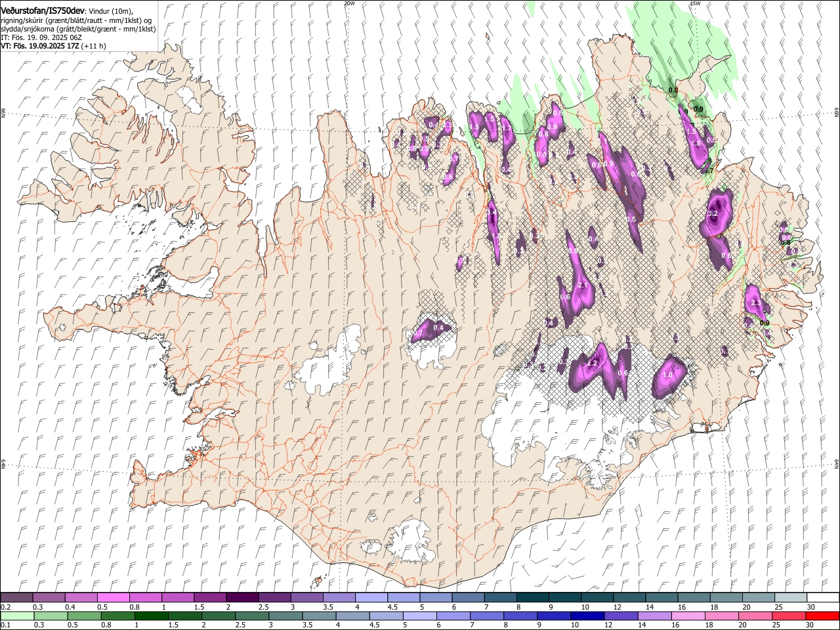This screenshot has width=840, height=630.
Task: Click the "0.1" label in the bottom legend row
Action: 6,625
